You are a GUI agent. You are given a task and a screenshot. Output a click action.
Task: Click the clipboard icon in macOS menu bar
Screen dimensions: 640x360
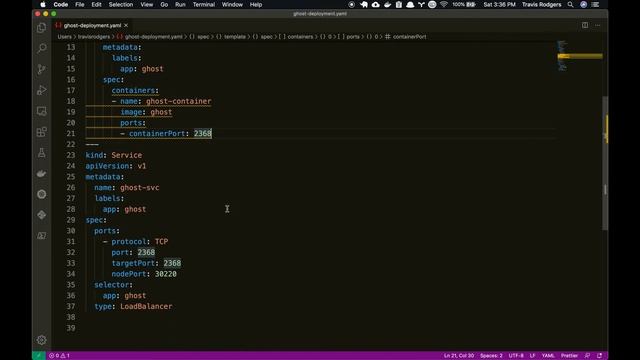(x=399, y=4)
